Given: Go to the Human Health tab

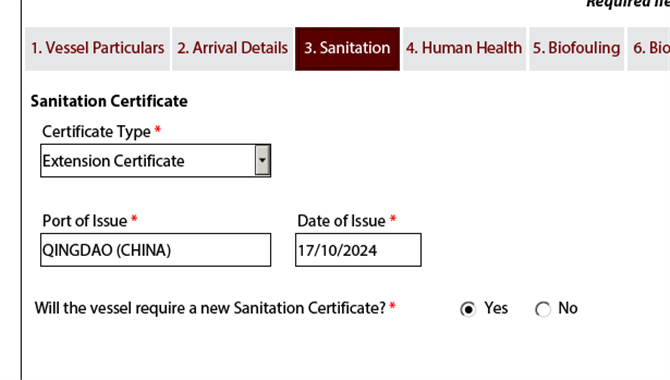Looking at the screenshot, I should 464,49.
